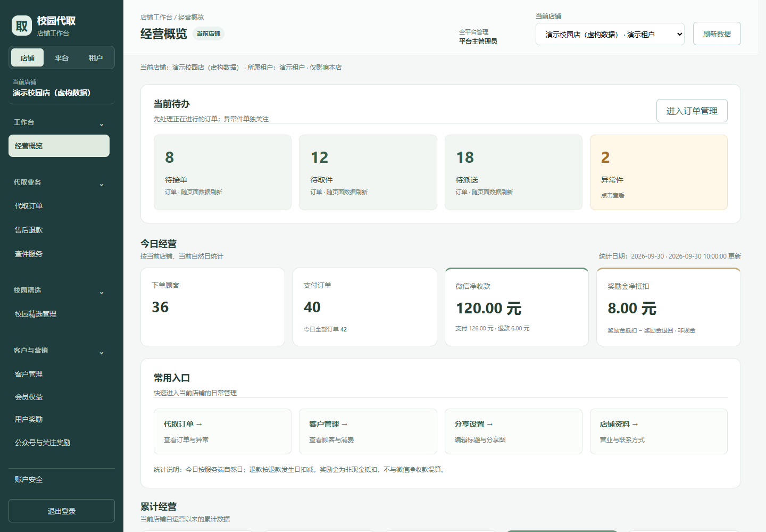The height and width of the screenshot is (532, 766).
Task: Open the 店铺资料 quick entry card
Action: [659, 431]
